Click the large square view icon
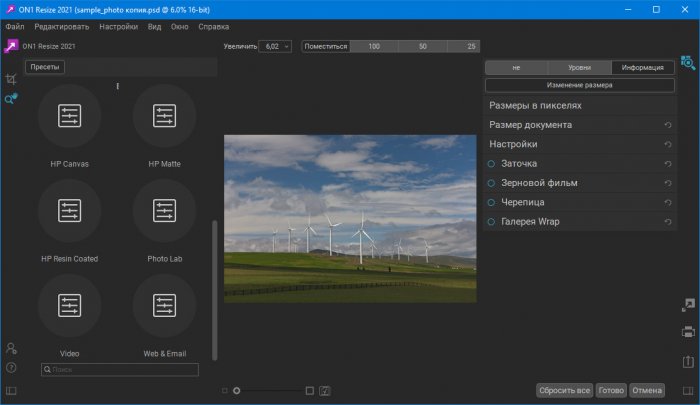The image size is (700, 405). pos(310,391)
